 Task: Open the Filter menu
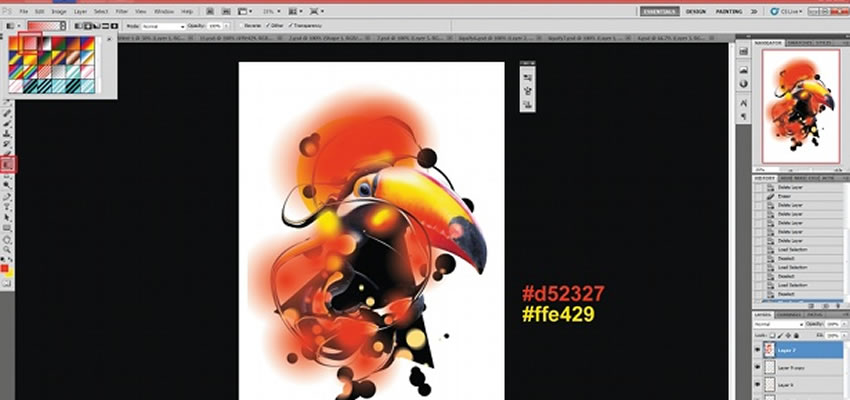[x=121, y=11]
